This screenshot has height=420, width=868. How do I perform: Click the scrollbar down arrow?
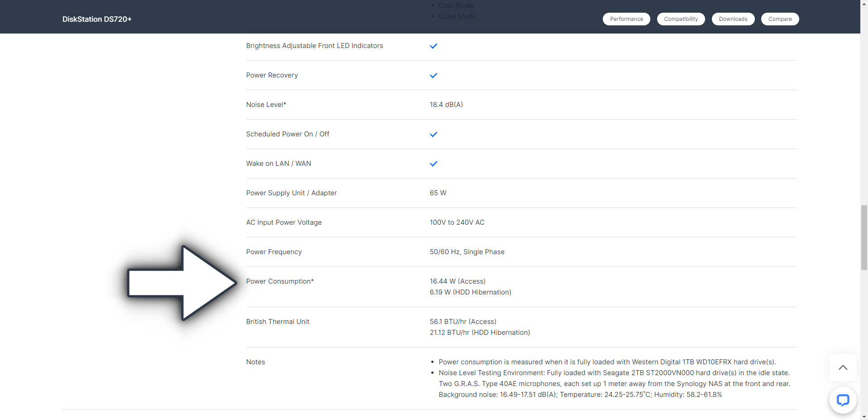[x=864, y=416]
